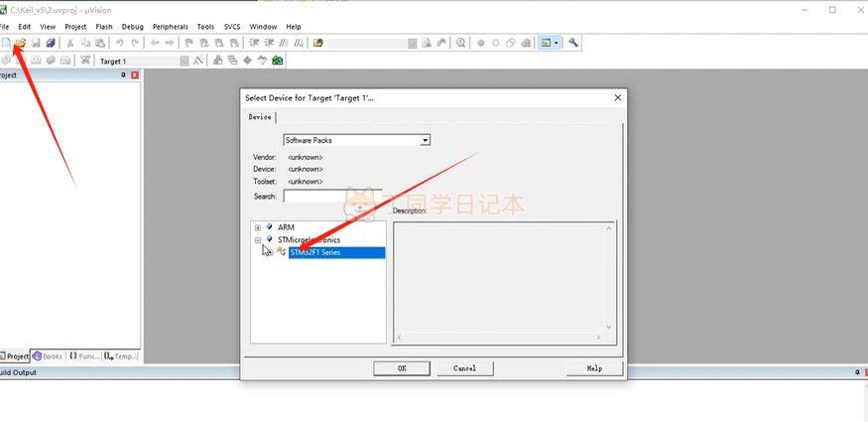Expand the ARM vendor tree node
Viewport: 868px width, 422px height.
(258, 227)
